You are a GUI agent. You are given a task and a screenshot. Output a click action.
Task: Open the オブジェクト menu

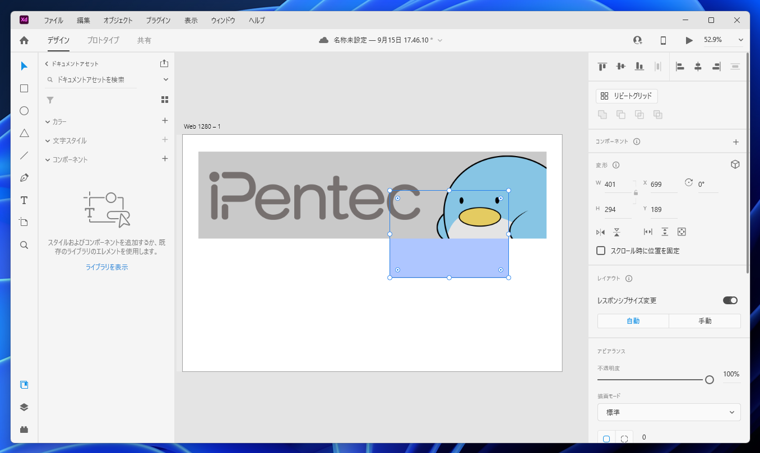(x=118, y=20)
